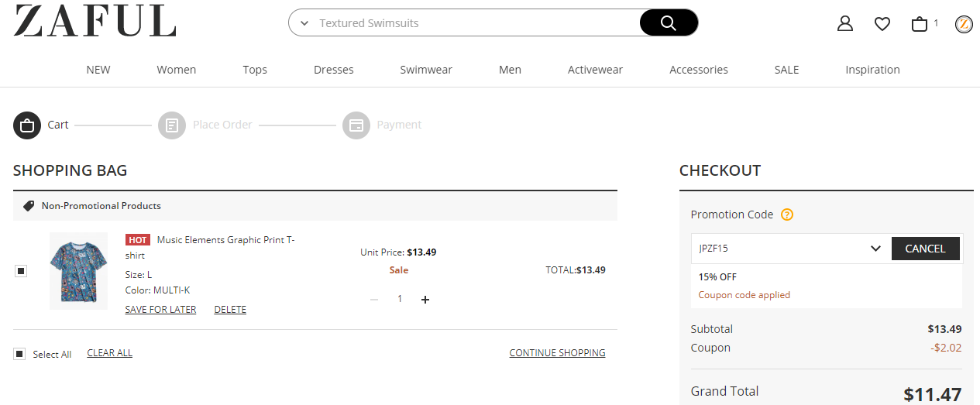Click the Place Order step icon

coord(172,125)
